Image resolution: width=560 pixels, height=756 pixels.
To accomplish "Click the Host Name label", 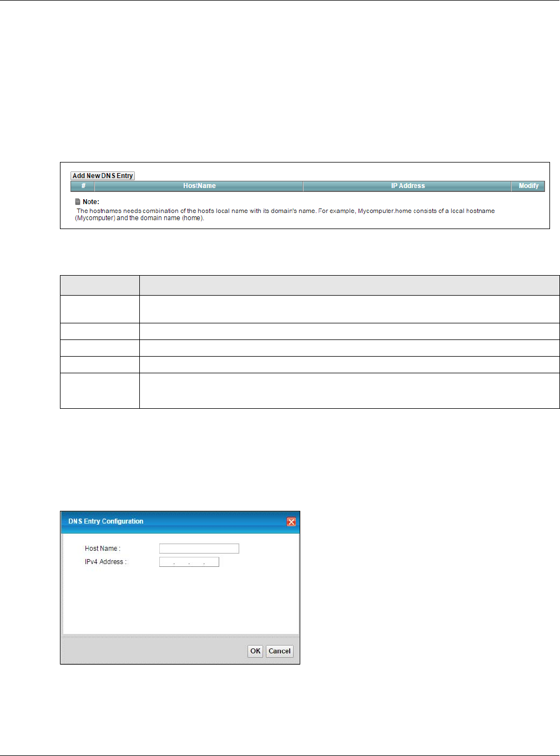I will [x=103, y=549].
